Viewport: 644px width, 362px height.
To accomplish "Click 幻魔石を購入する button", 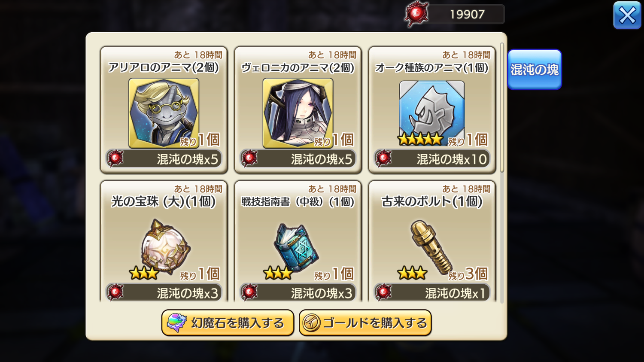I will (x=228, y=323).
